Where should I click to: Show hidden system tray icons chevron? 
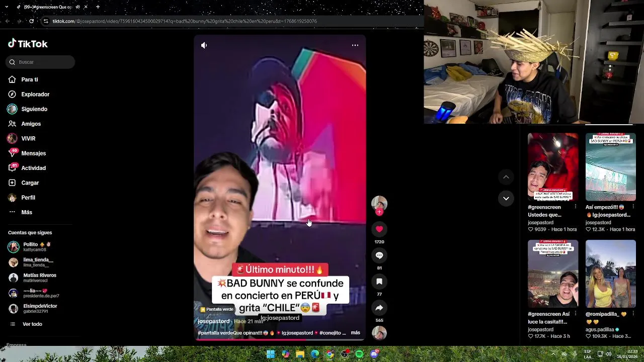[x=553, y=354]
